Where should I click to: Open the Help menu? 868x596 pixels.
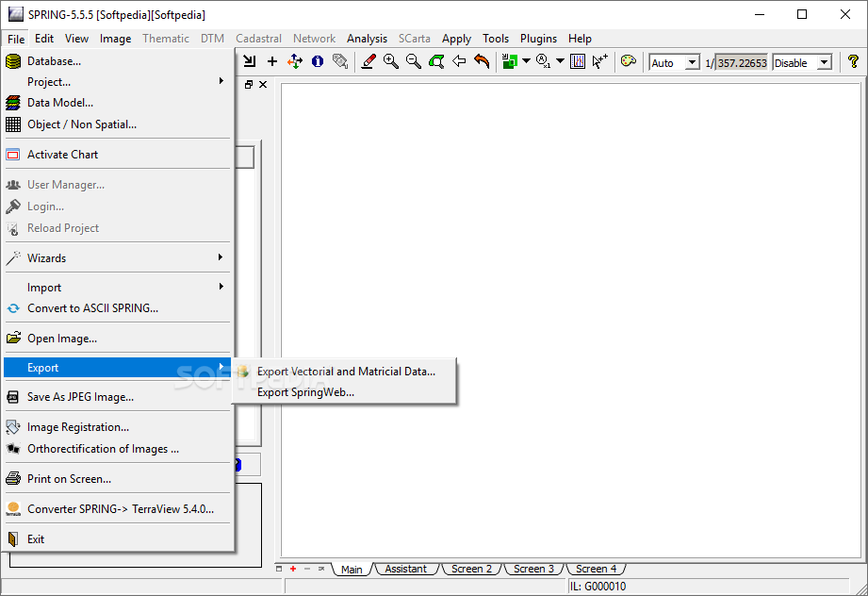(x=580, y=39)
